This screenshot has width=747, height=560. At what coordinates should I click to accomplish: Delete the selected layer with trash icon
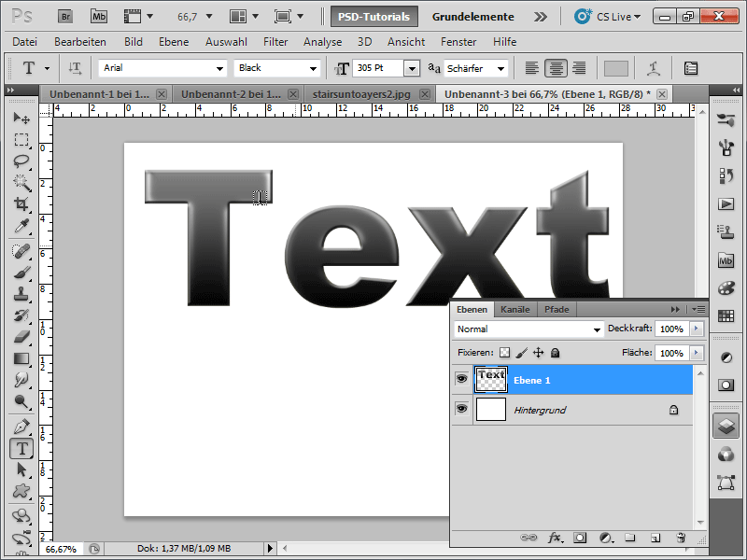[x=681, y=538]
